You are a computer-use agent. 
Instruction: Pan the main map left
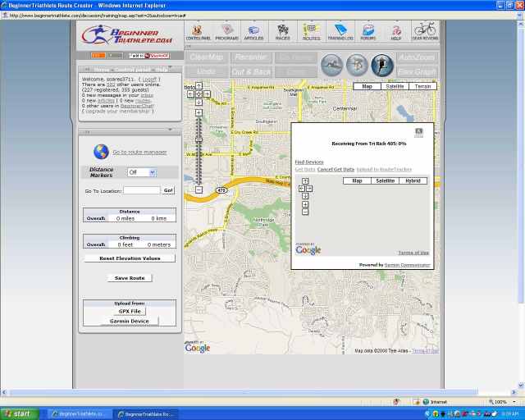pos(190,94)
